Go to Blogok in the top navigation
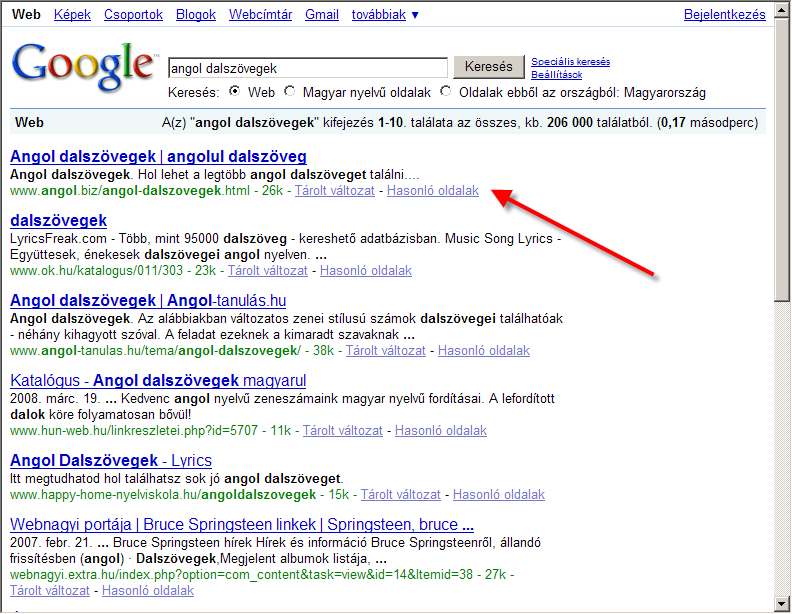 tap(196, 15)
